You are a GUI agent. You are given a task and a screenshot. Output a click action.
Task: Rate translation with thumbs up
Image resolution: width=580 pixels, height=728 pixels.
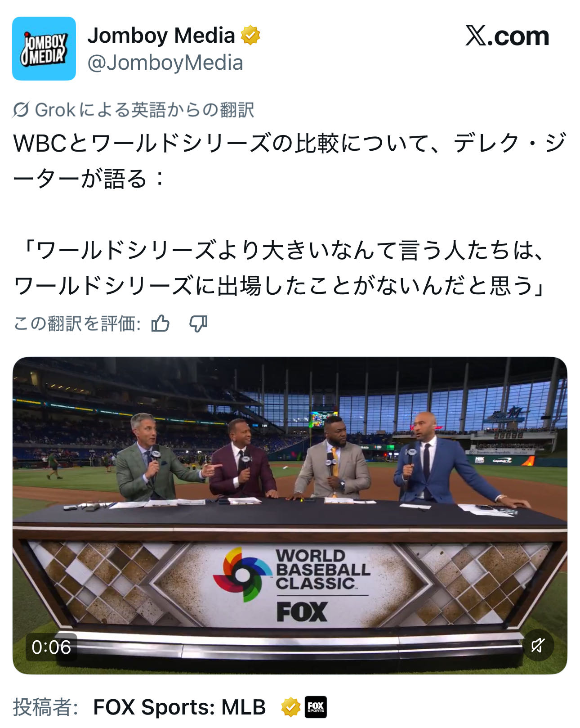161,324
